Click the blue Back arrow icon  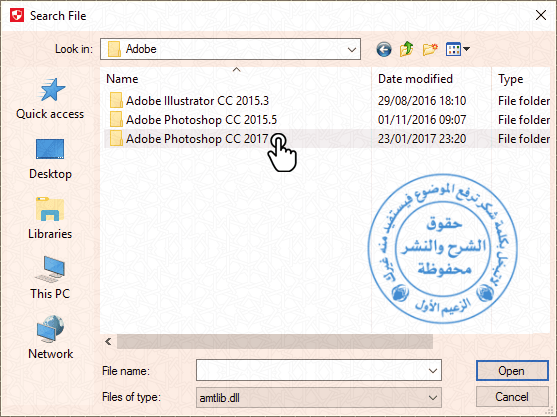[x=384, y=49]
